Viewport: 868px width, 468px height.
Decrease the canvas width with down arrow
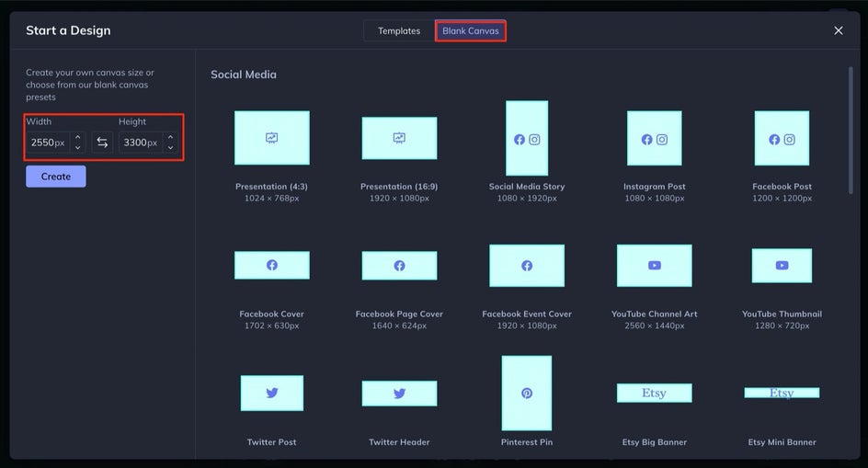pos(77,147)
